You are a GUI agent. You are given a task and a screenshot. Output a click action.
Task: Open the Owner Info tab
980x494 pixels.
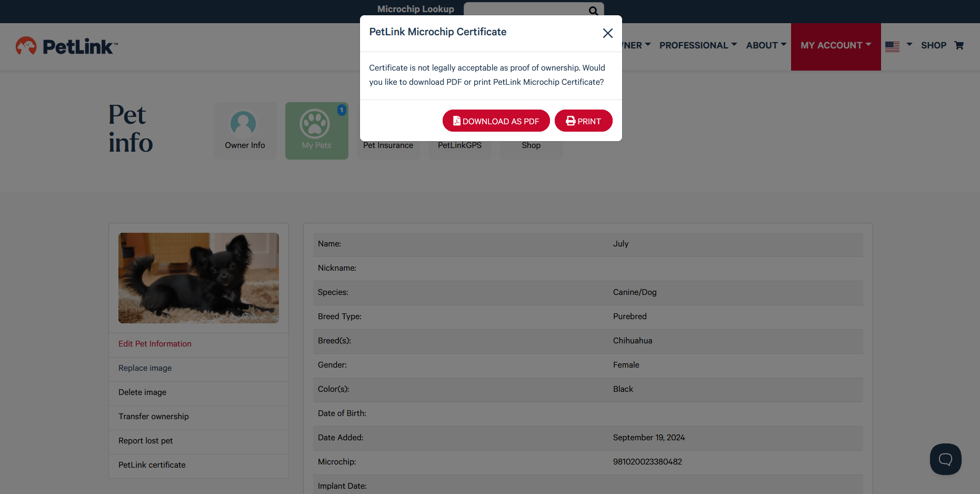point(245,131)
